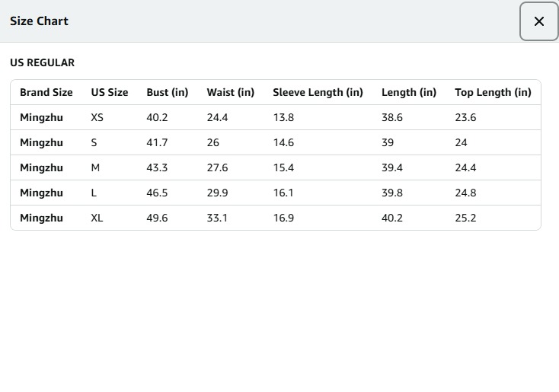
Task: Close the Size Chart dialog
Action: click(x=539, y=21)
